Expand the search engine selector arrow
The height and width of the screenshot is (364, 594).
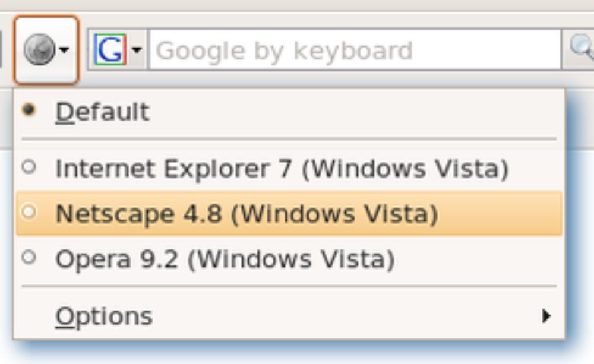[x=137, y=51]
